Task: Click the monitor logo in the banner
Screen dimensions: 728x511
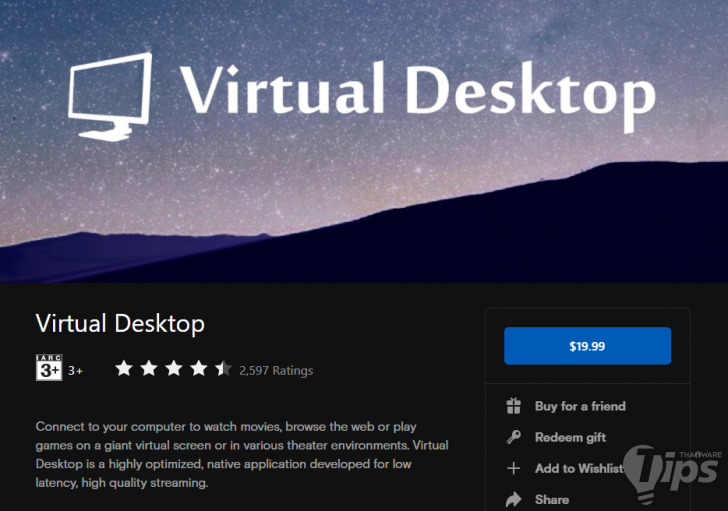Action: coord(110,97)
